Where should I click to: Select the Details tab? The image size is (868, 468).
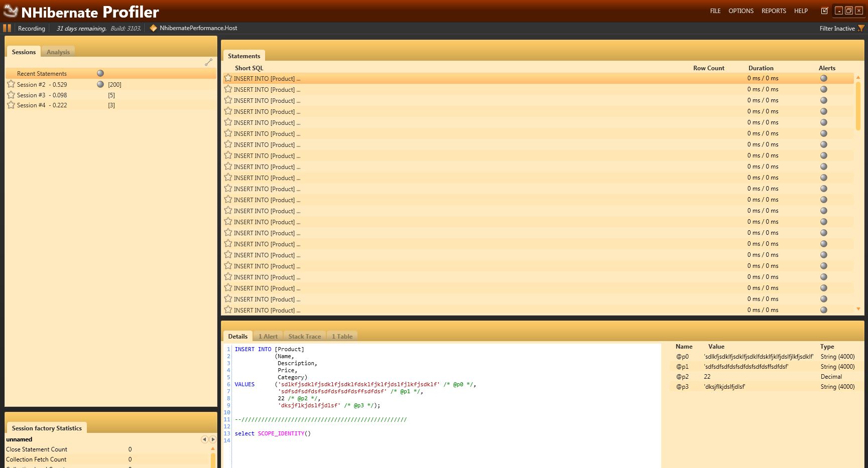[x=238, y=336]
